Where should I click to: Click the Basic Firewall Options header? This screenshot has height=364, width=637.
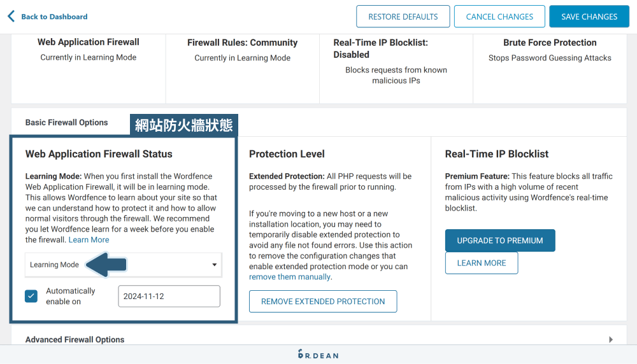point(67,123)
